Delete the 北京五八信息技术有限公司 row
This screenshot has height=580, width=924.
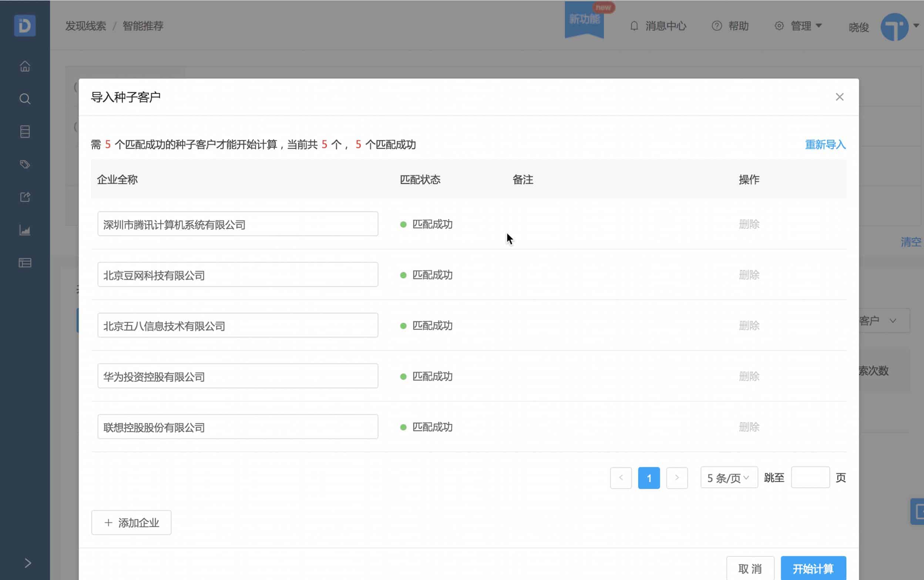coord(749,326)
